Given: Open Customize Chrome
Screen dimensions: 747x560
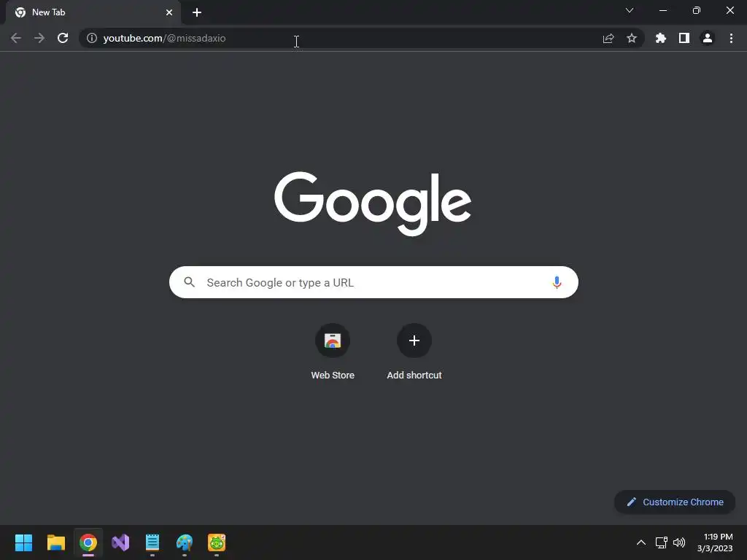Looking at the screenshot, I should [675, 502].
